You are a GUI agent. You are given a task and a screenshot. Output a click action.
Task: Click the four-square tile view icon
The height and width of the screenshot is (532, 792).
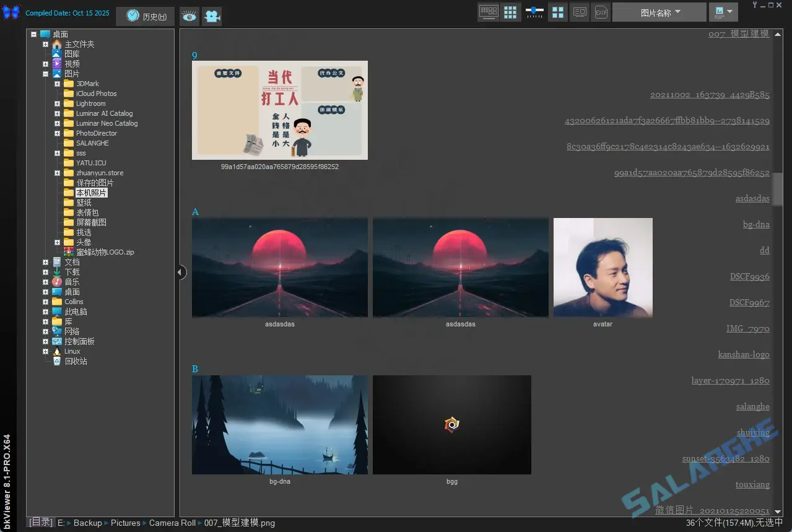coord(557,12)
